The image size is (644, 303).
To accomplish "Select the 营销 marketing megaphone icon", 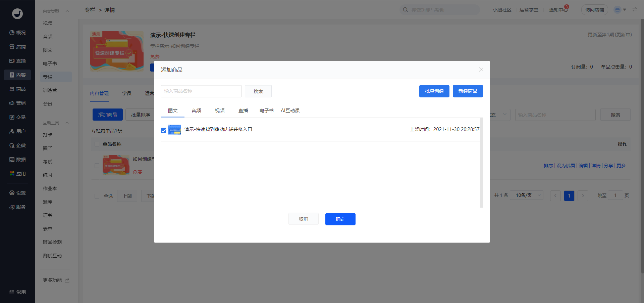I will click(x=12, y=103).
